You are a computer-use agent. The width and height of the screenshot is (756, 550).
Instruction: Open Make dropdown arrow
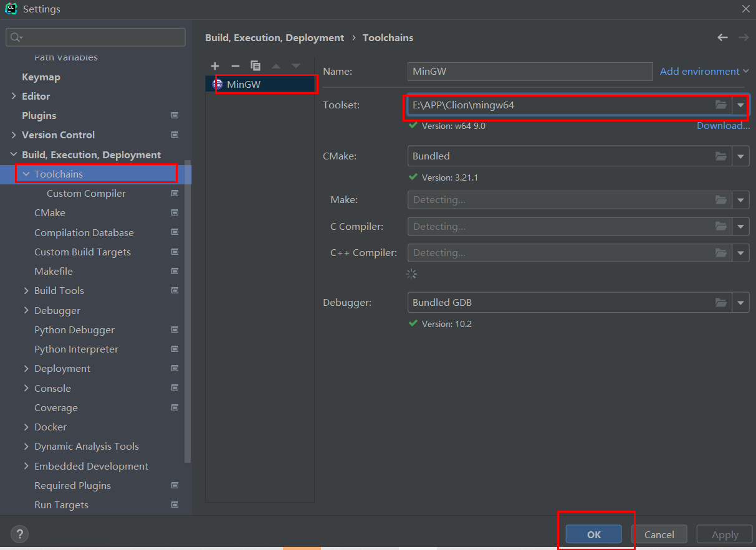[740, 200]
